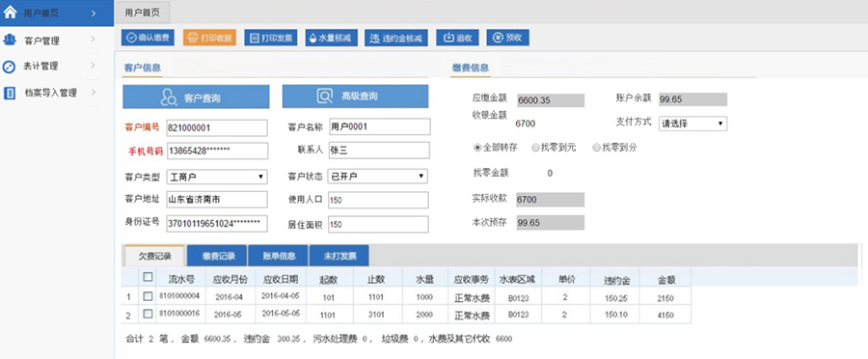Click the home icon beside 用户首页

10,13
